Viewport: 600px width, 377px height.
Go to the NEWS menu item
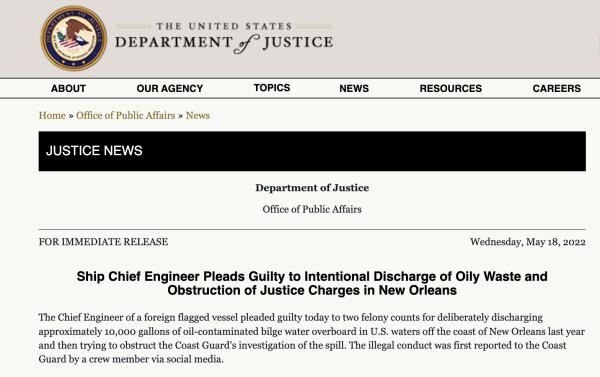354,88
